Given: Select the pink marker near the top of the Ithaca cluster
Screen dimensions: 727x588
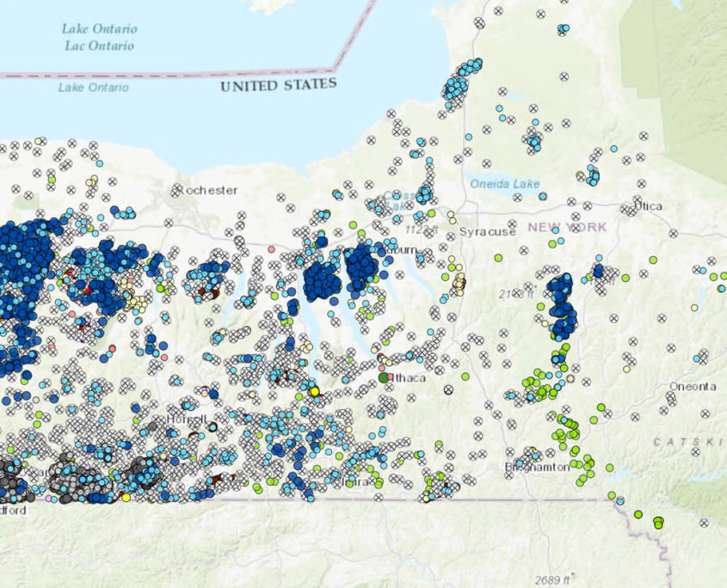Looking at the screenshot, I should point(381,367).
